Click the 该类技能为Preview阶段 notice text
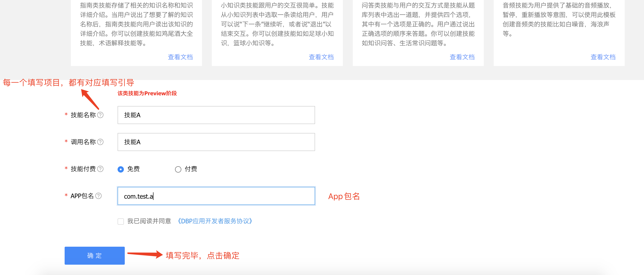644x275 pixels. (x=147, y=93)
